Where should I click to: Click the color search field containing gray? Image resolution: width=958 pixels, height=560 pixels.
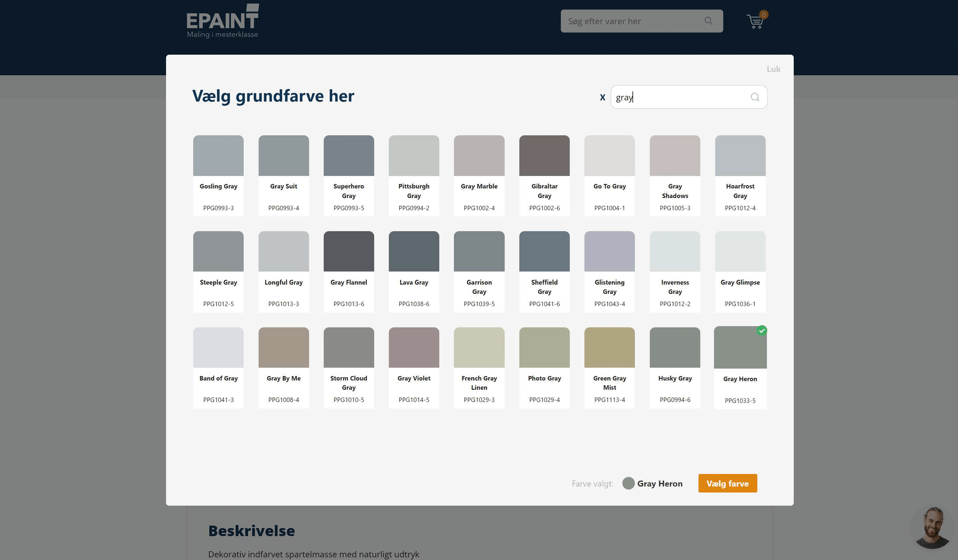[x=689, y=97]
